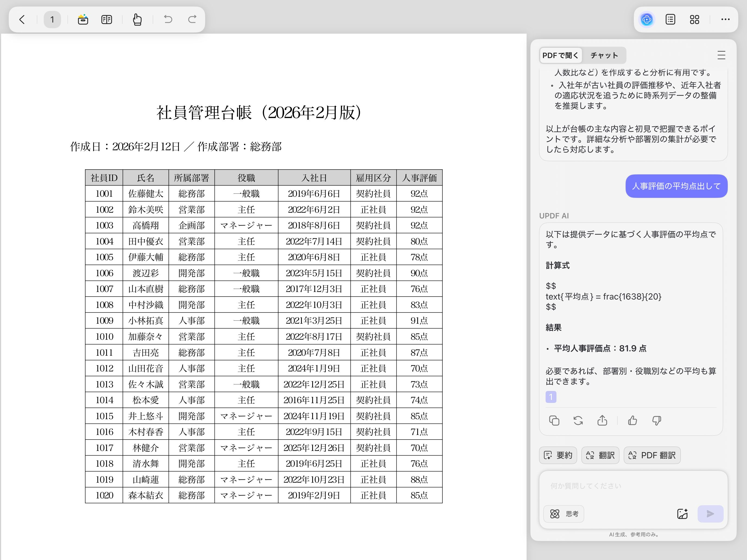Regenerate the AI answer
The height and width of the screenshot is (560, 747).
(x=578, y=421)
